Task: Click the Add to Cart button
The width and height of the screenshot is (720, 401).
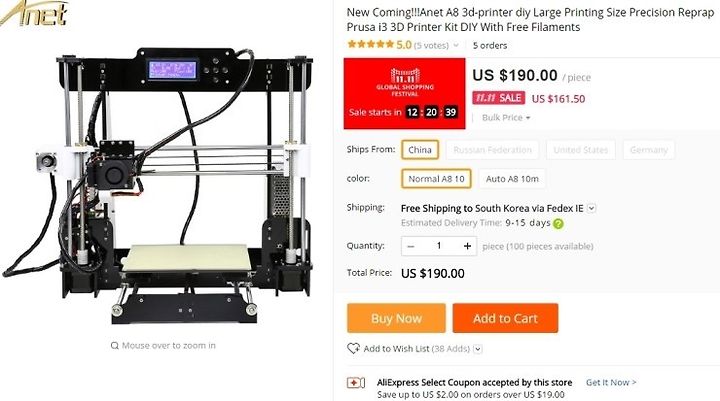Action: pos(505,318)
